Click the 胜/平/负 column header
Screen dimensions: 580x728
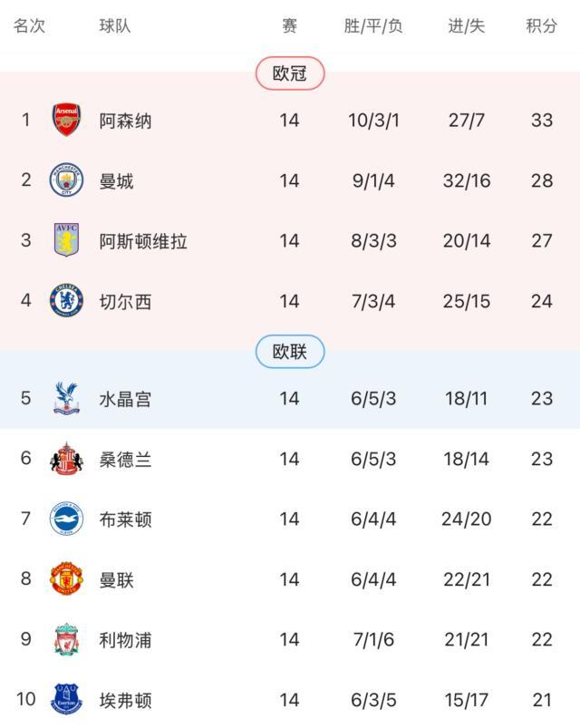point(373,25)
